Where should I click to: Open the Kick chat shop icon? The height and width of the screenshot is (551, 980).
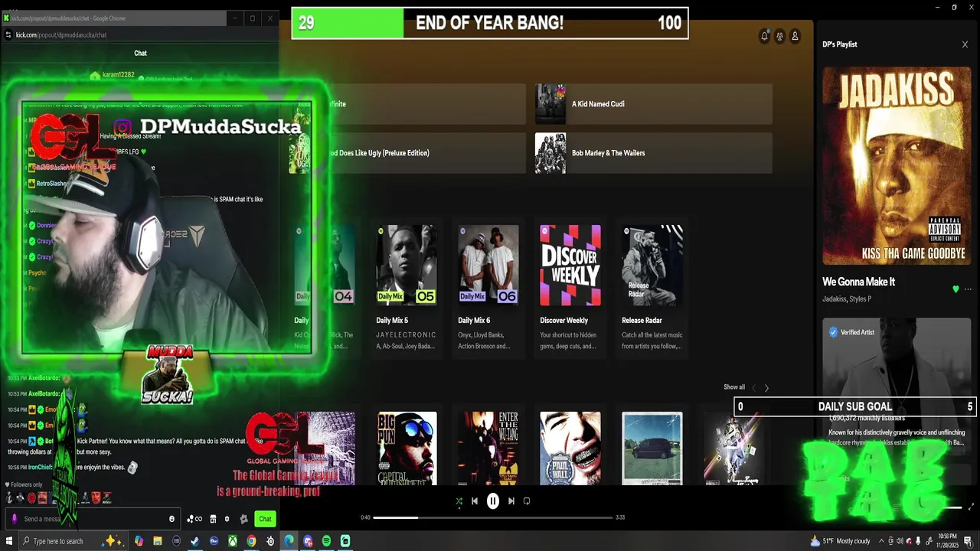213,519
